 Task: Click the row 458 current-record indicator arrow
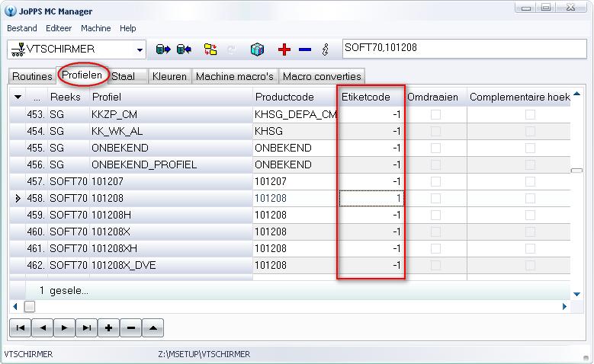click(x=18, y=198)
